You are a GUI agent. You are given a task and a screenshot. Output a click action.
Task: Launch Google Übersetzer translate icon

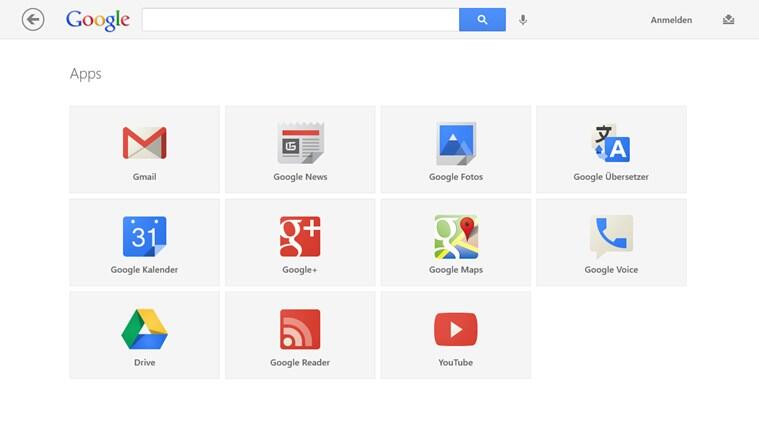(x=611, y=143)
